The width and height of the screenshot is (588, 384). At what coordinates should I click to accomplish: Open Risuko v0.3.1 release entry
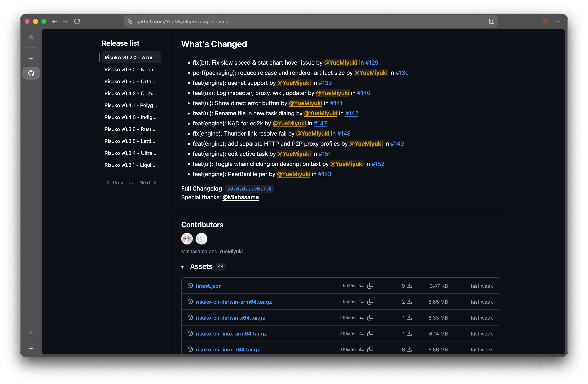click(x=131, y=165)
